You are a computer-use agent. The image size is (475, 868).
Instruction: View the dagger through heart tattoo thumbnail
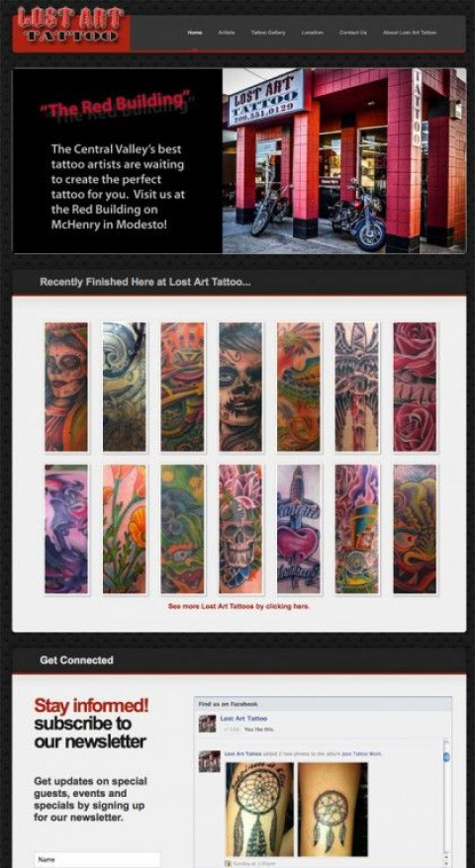coord(298,529)
